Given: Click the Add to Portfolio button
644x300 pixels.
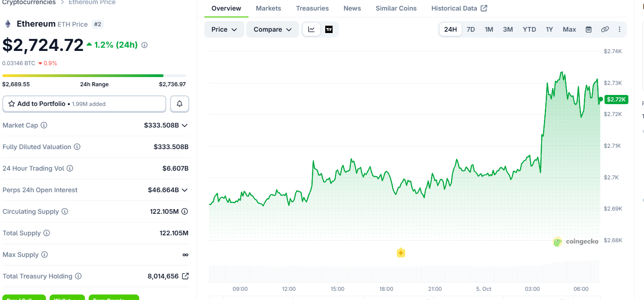Looking at the screenshot, I should click(84, 104).
